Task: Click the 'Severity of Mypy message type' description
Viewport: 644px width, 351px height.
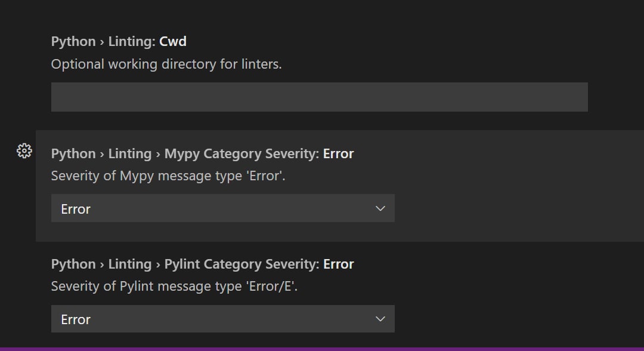Action: pos(168,176)
